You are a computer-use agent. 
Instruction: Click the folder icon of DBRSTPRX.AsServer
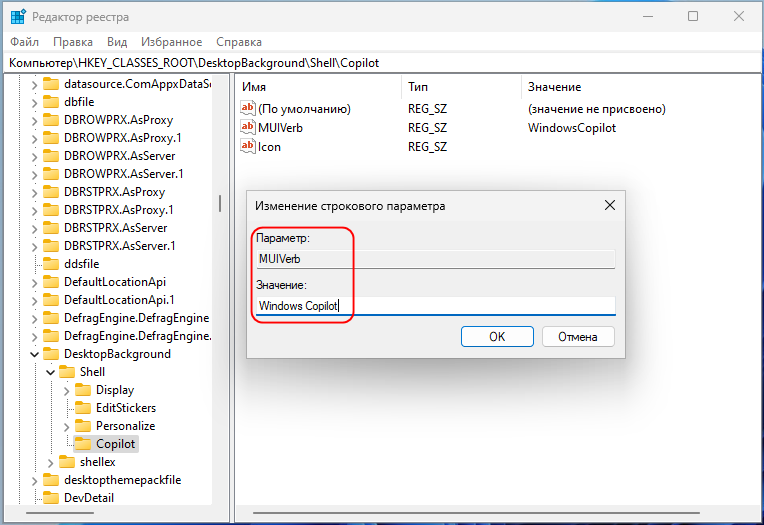point(51,228)
